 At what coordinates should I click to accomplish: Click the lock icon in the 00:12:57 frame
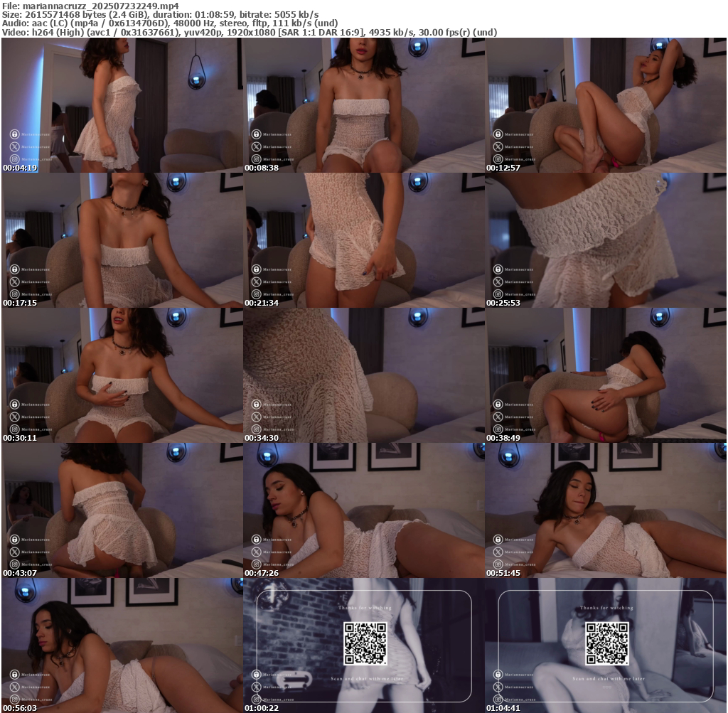[x=498, y=134]
